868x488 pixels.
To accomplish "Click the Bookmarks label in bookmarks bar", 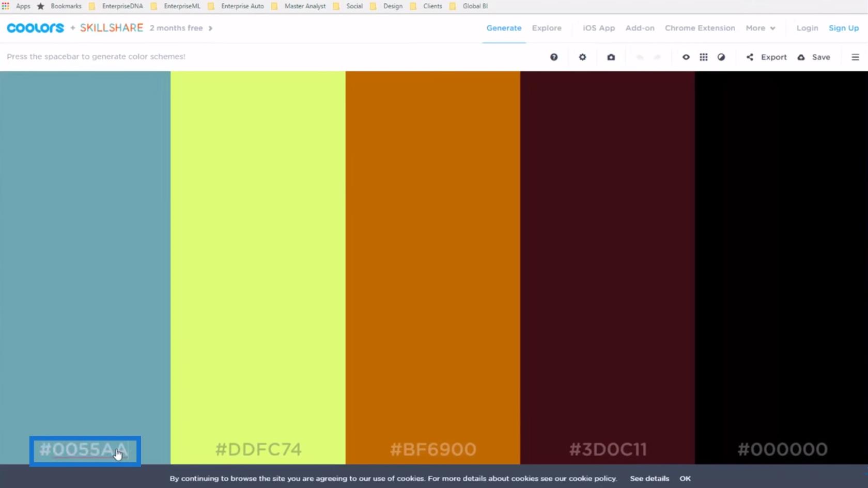I will 66,6.
